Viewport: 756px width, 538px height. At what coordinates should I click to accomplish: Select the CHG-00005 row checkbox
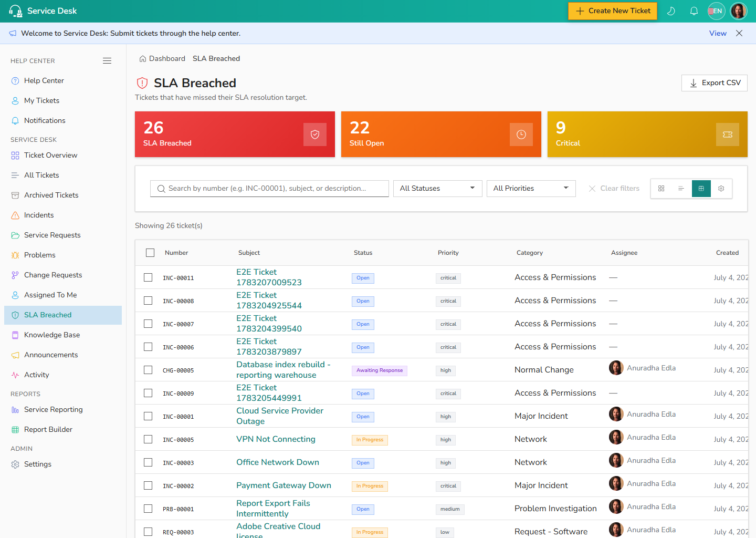pyautogui.click(x=148, y=370)
